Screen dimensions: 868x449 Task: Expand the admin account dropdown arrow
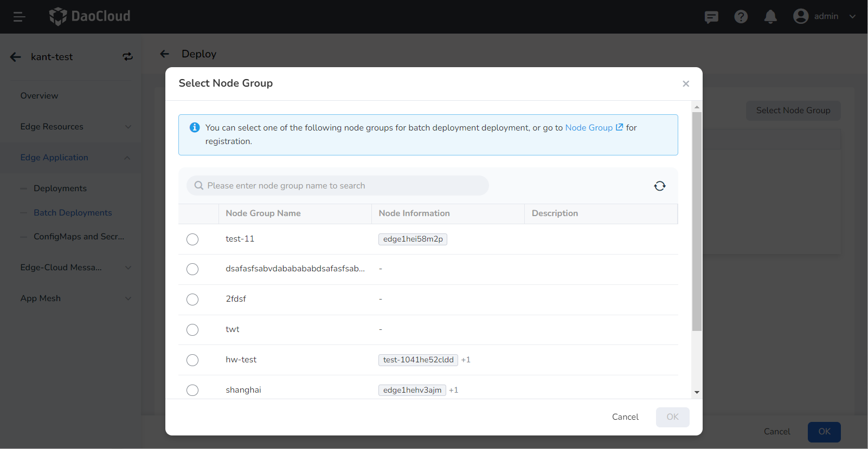click(x=852, y=16)
